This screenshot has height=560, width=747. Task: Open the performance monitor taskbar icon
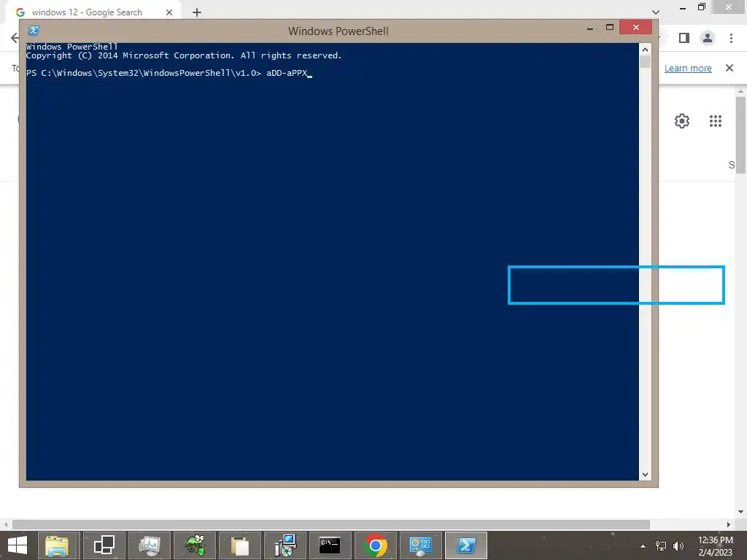(x=149, y=545)
